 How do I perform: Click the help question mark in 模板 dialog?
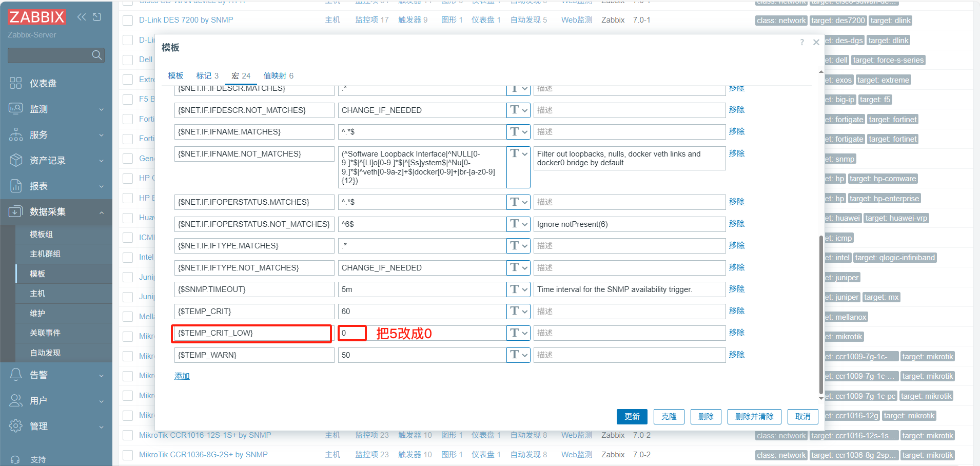[802, 42]
